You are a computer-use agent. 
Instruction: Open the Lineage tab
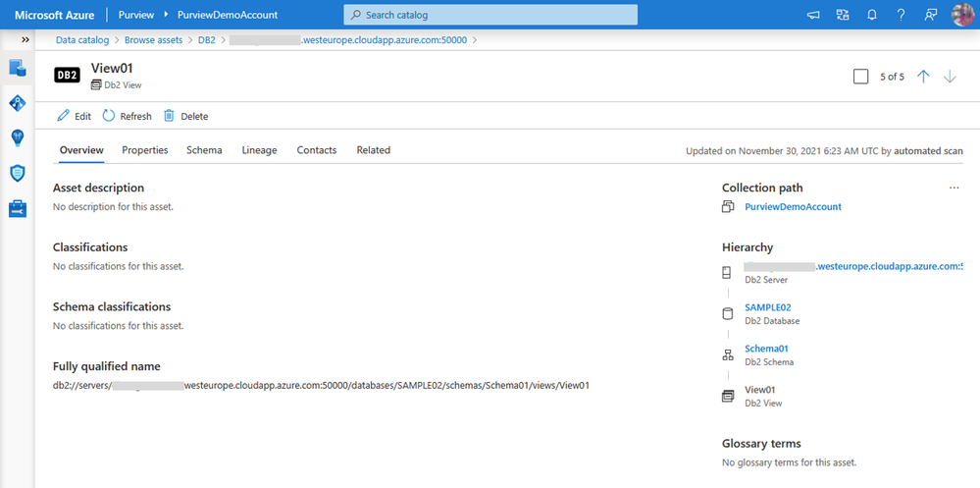259,150
